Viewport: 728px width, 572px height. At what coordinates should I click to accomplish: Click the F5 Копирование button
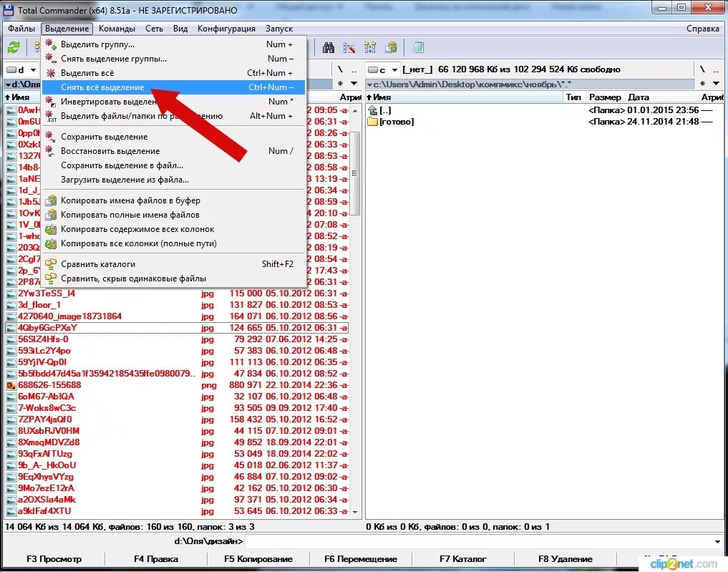click(x=258, y=559)
